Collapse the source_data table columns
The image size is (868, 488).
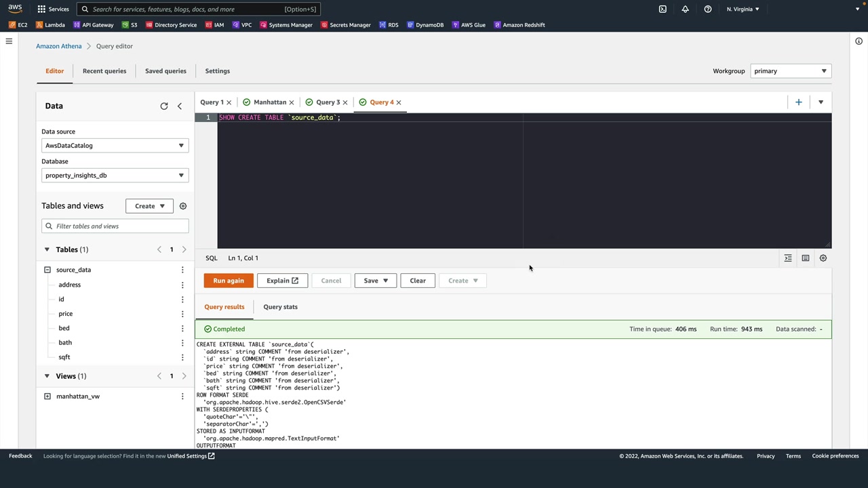pos(47,270)
